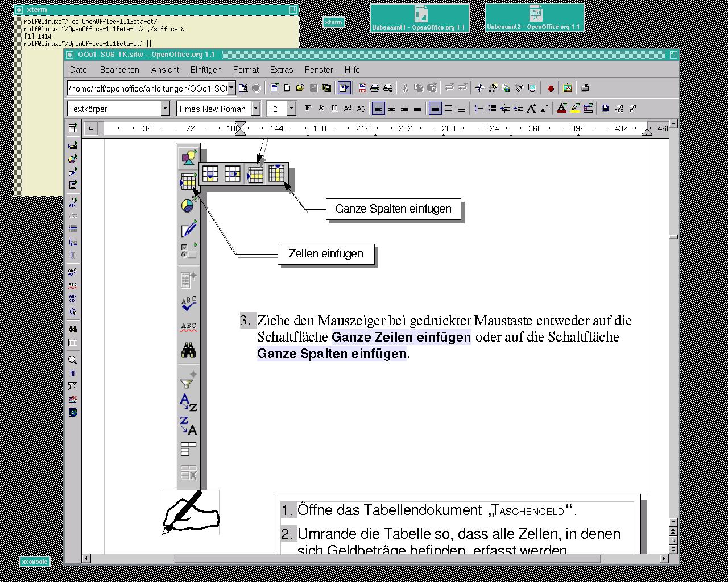Viewport: 728px width, 582px height.
Task: Open the Extras menu
Action: tap(281, 70)
